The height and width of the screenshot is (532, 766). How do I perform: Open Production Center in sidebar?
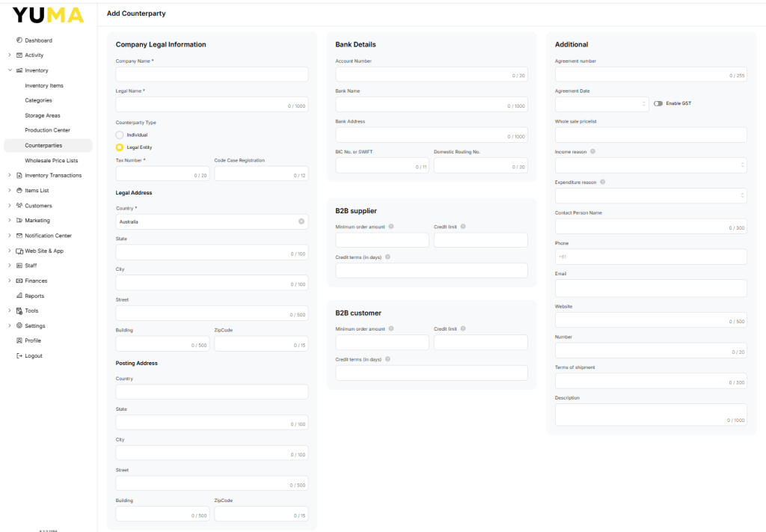pos(48,130)
